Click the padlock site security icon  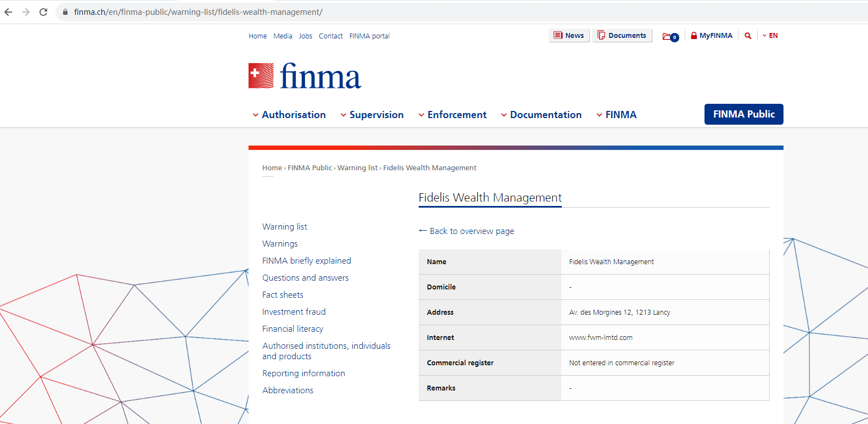pyautogui.click(x=65, y=12)
